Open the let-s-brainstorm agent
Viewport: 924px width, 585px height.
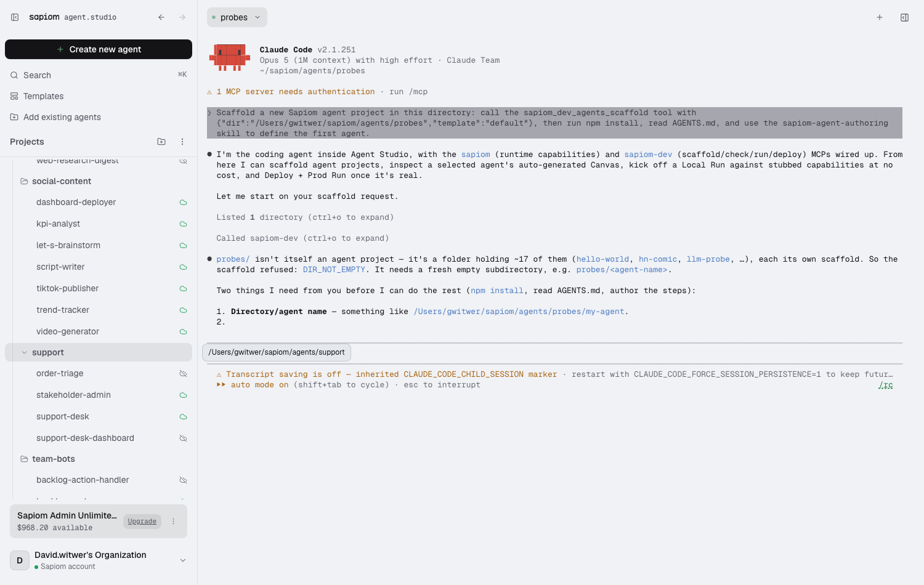(68, 245)
